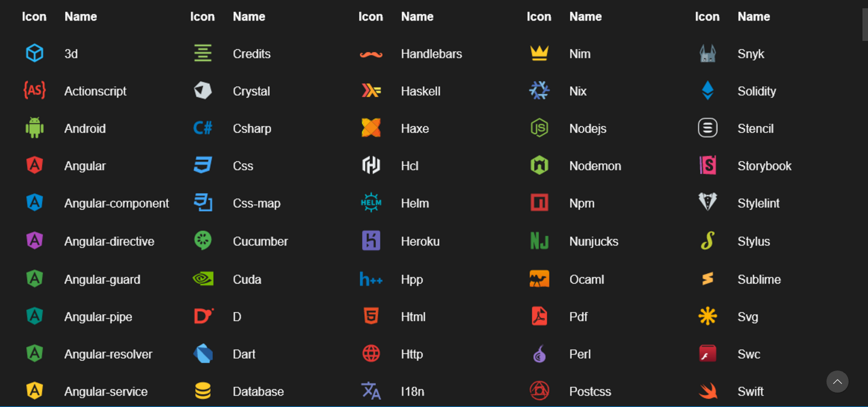
Task: Select the Haskell logo icon
Action: [x=371, y=91]
